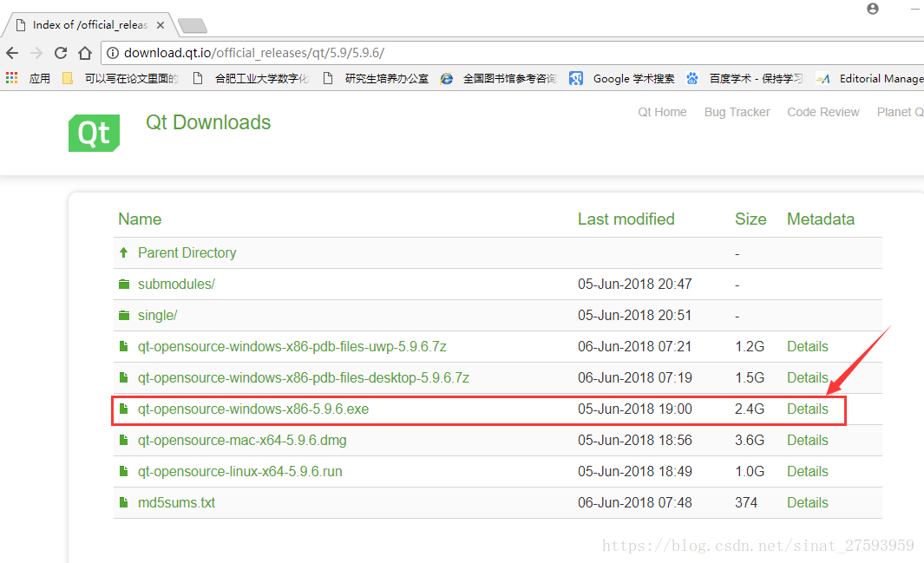Click the up-arrow icon beside Parent Directory
This screenshot has height=563, width=924.
point(124,252)
